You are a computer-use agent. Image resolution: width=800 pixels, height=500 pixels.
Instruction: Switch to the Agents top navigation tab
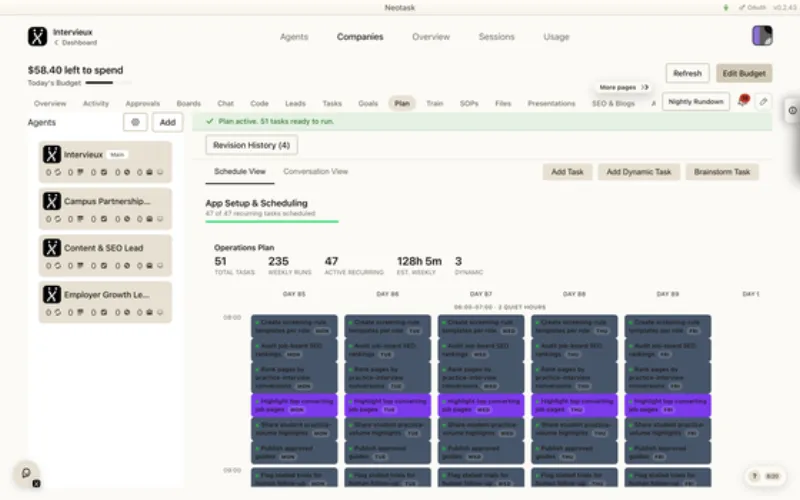(294, 37)
